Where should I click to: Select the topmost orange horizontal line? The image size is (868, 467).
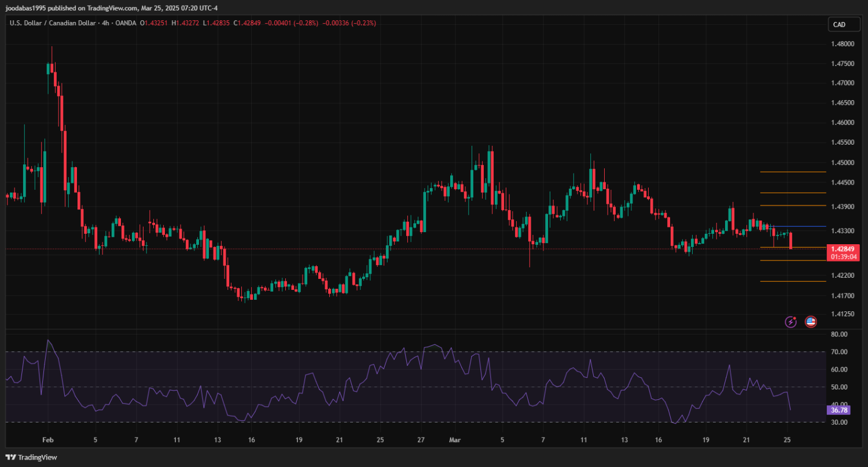793,172
